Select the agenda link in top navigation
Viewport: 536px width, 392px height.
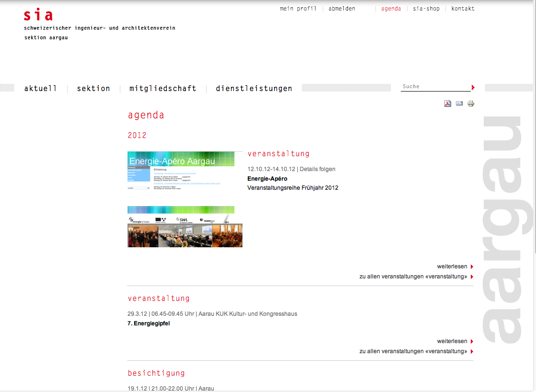[391, 9]
